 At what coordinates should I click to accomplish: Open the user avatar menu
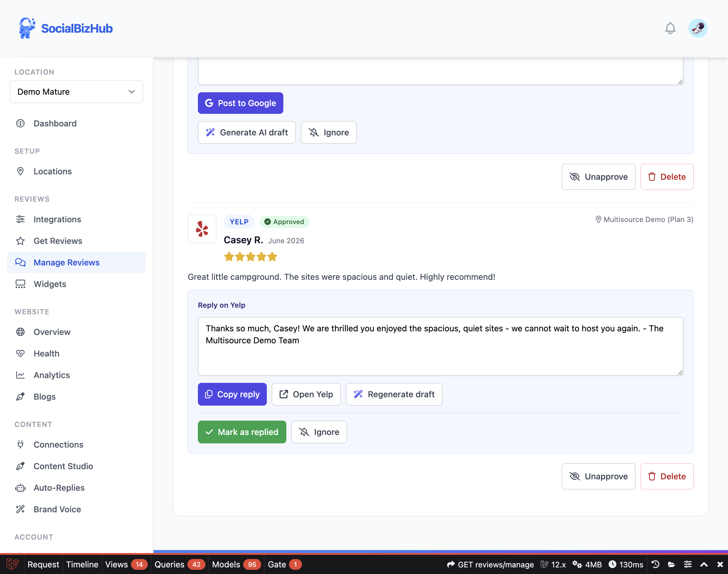coord(698,28)
